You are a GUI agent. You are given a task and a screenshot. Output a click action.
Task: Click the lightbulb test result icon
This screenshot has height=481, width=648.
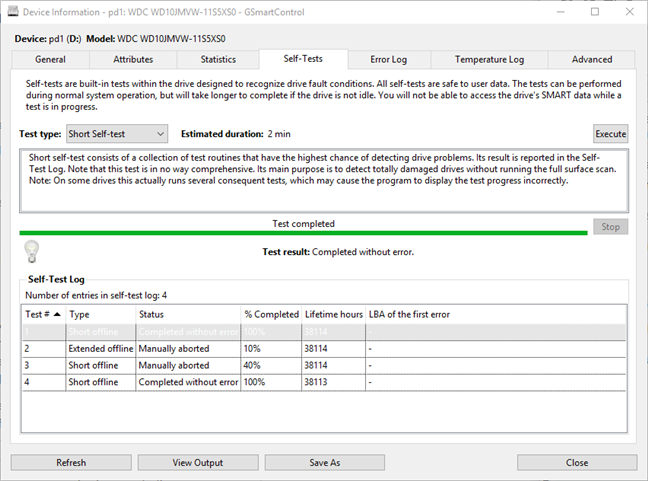pos(31,252)
